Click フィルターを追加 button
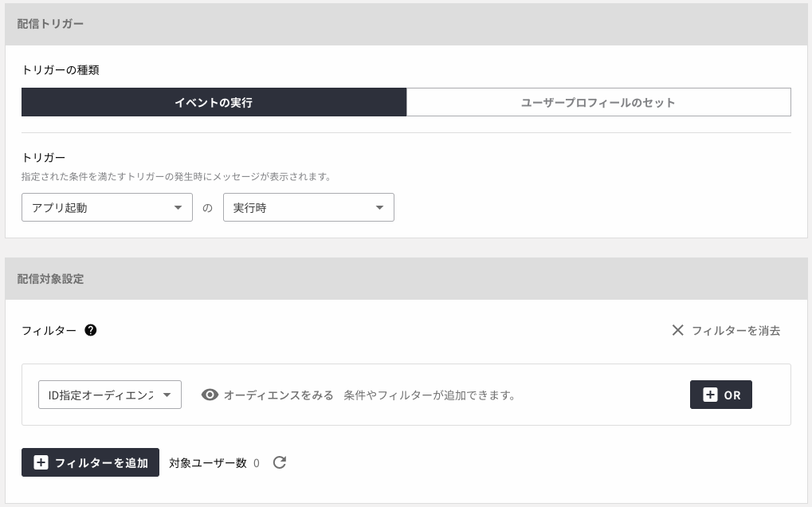The height and width of the screenshot is (507, 812). (x=90, y=462)
